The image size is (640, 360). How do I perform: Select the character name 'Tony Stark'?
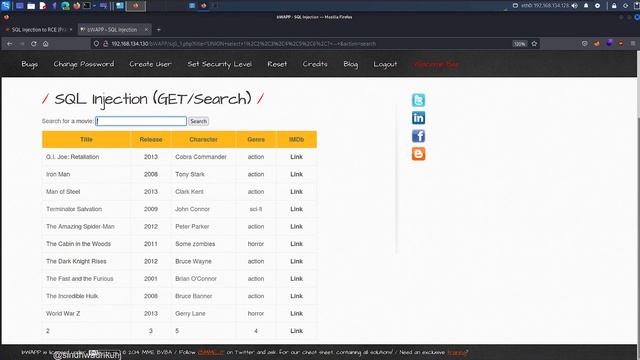point(190,174)
